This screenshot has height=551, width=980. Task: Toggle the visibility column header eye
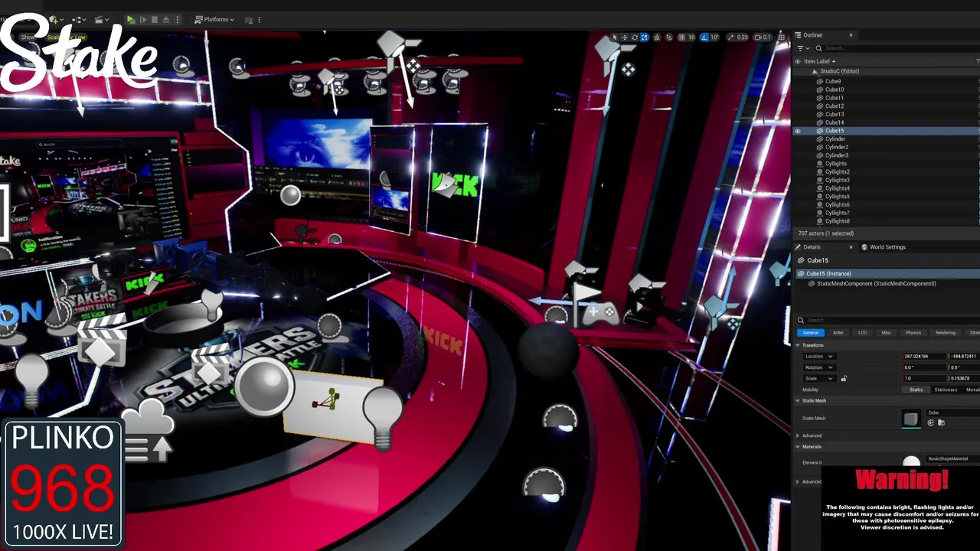(x=798, y=61)
